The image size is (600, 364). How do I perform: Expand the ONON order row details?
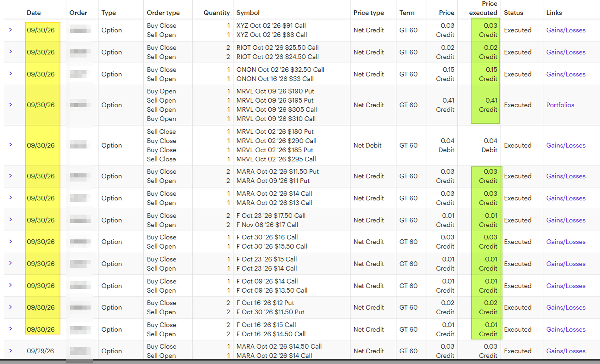pyautogui.click(x=10, y=74)
